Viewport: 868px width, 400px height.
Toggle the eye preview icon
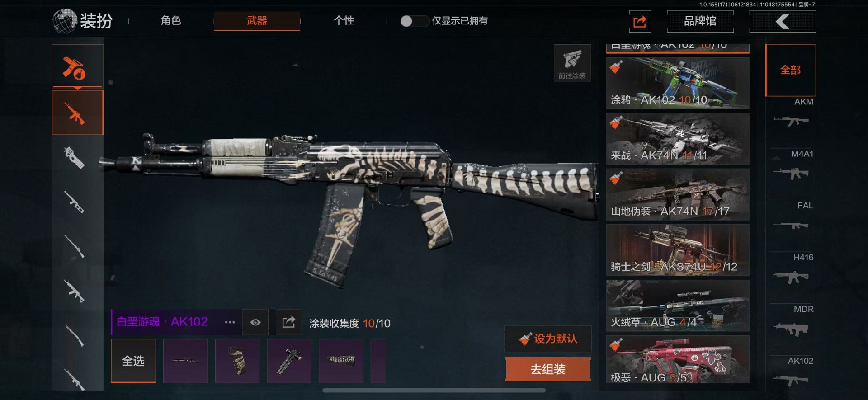(255, 322)
